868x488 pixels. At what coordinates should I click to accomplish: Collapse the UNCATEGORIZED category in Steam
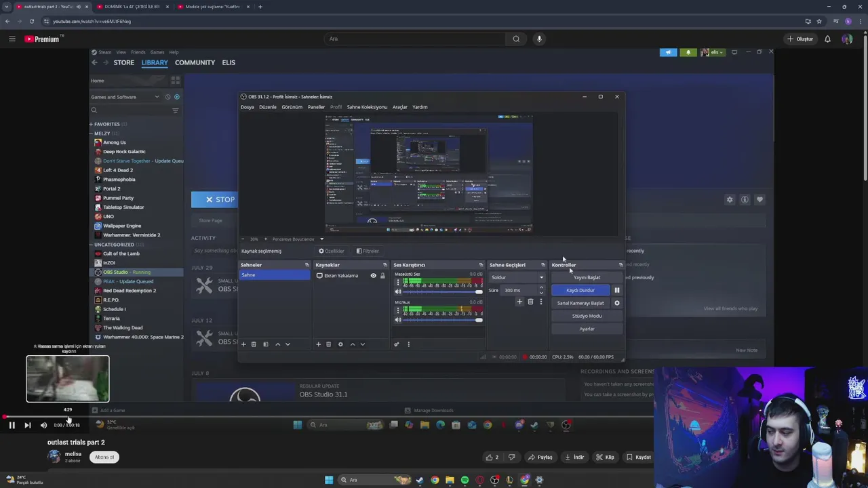(x=92, y=245)
